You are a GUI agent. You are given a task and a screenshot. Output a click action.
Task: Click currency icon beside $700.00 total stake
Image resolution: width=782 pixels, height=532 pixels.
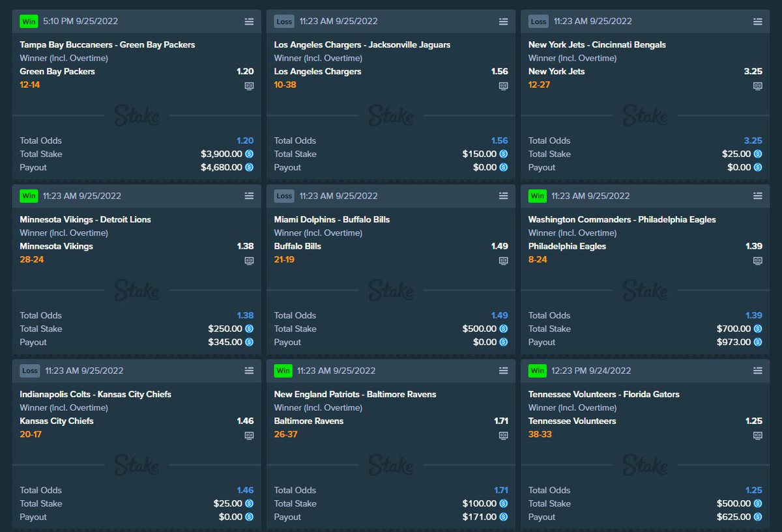(x=757, y=329)
